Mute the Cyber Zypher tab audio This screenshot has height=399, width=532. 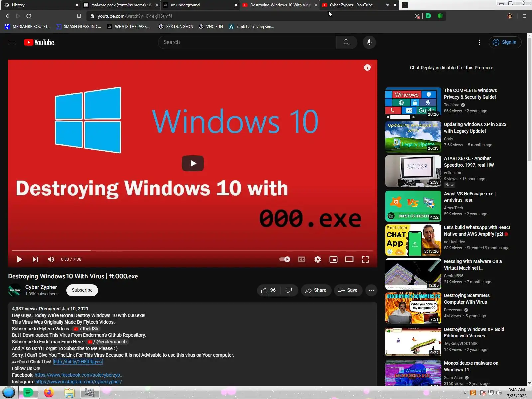[388, 5]
